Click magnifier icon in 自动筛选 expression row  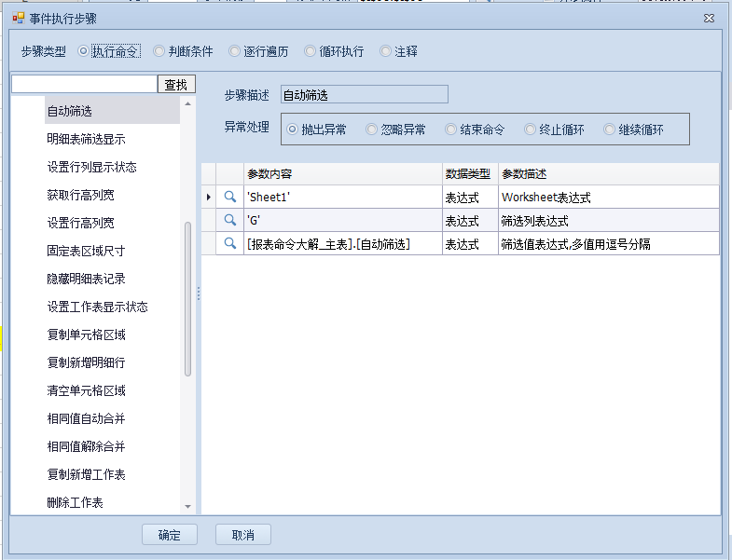pyautogui.click(x=229, y=243)
